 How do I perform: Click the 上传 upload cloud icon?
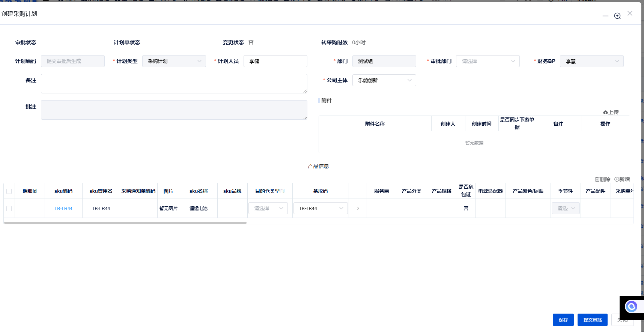[605, 113]
